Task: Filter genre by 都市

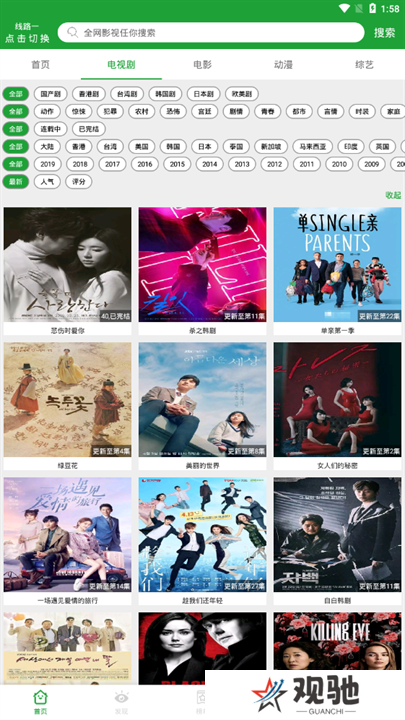Action: click(x=299, y=111)
